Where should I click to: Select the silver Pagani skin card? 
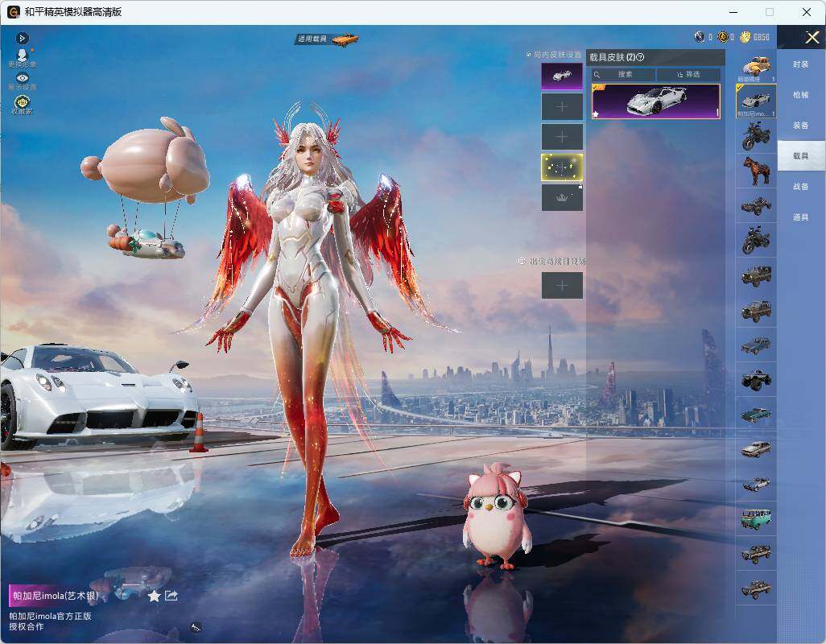pos(656,101)
